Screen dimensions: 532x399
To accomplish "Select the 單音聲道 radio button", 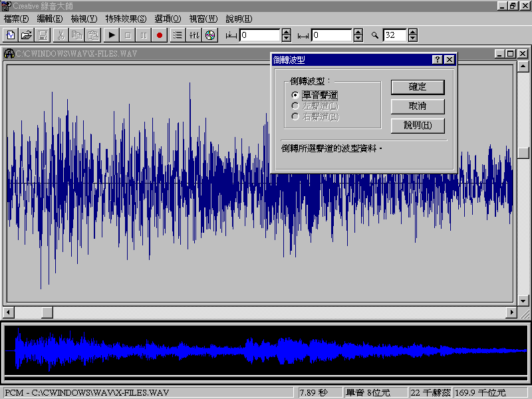I will tap(295, 95).
